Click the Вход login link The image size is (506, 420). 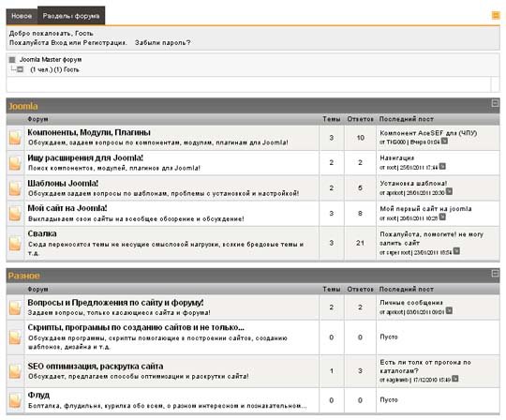point(59,42)
